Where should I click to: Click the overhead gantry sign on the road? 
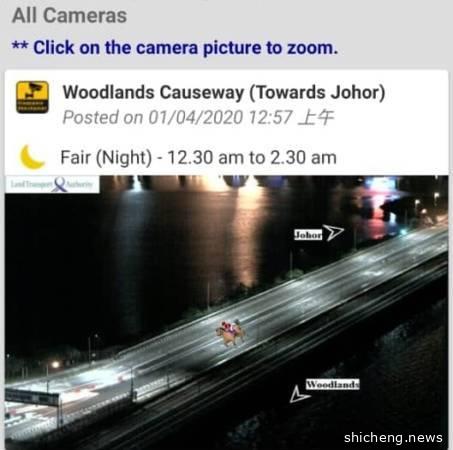[32, 398]
